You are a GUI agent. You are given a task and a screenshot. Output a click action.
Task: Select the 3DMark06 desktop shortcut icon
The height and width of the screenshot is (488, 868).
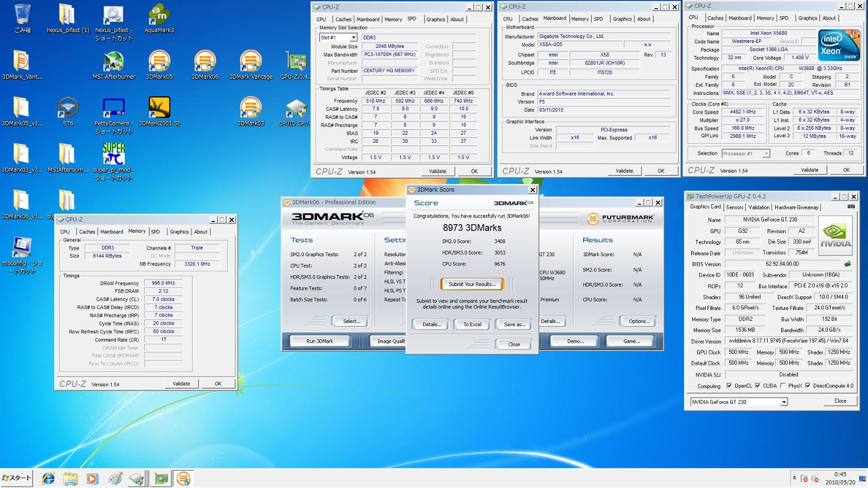tap(205, 65)
